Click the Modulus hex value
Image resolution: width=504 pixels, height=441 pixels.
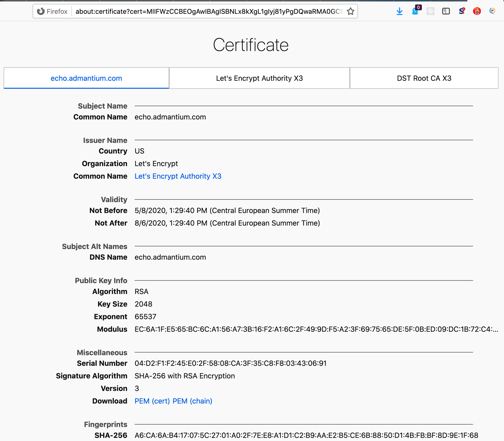tap(316, 329)
